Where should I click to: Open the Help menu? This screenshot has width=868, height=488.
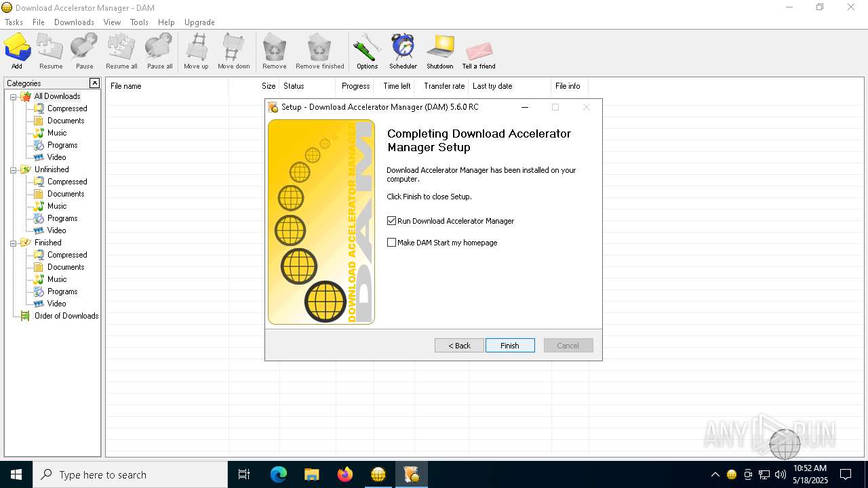(166, 22)
